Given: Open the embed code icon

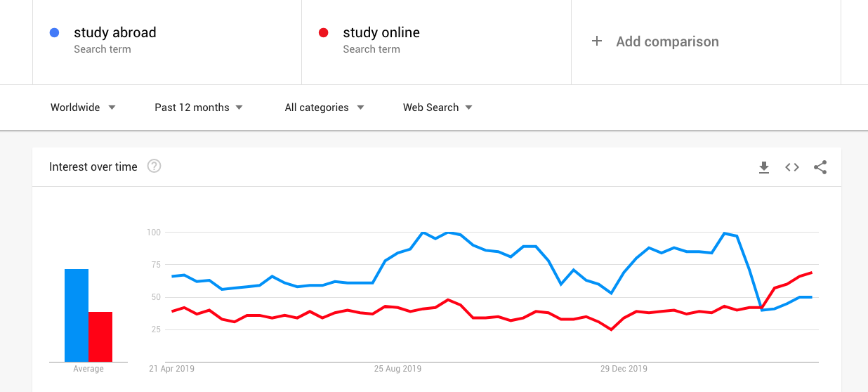Looking at the screenshot, I should click(792, 167).
